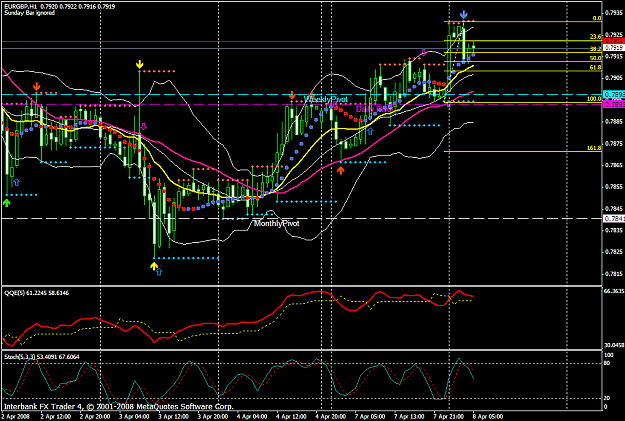This screenshot has height=421, width=625.
Task: Click the white current price tag 0.7919
Action: tap(614, 48)
